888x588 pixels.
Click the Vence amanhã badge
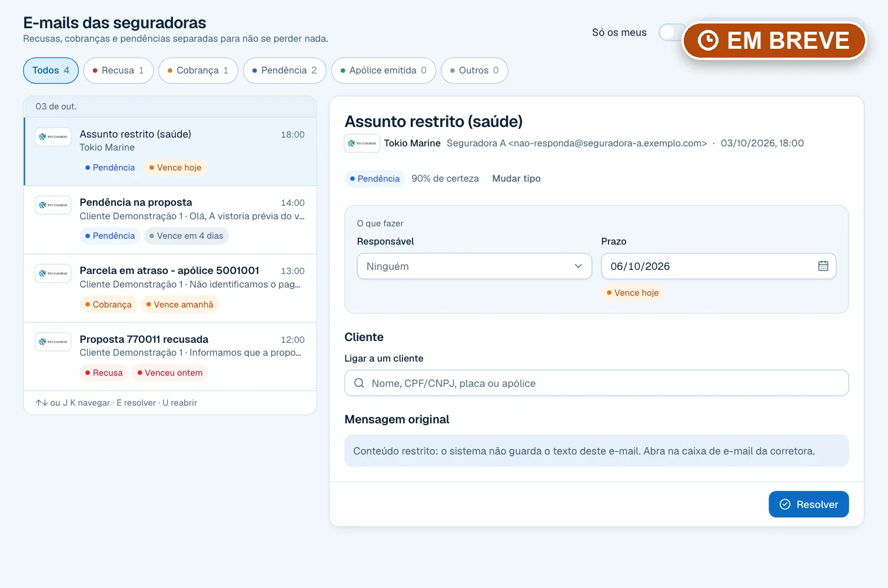179,305
